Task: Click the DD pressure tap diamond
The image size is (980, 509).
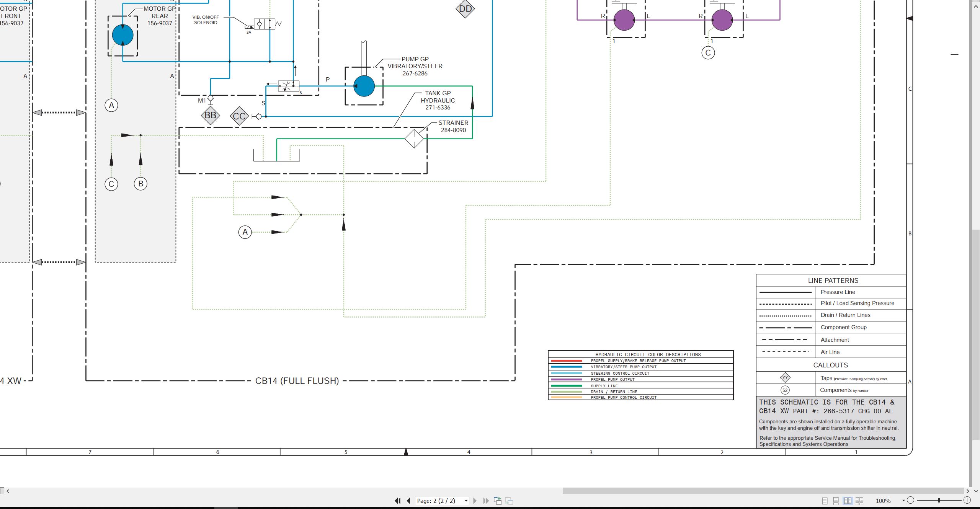Action: pyautogui.click(x=465, y=9)
